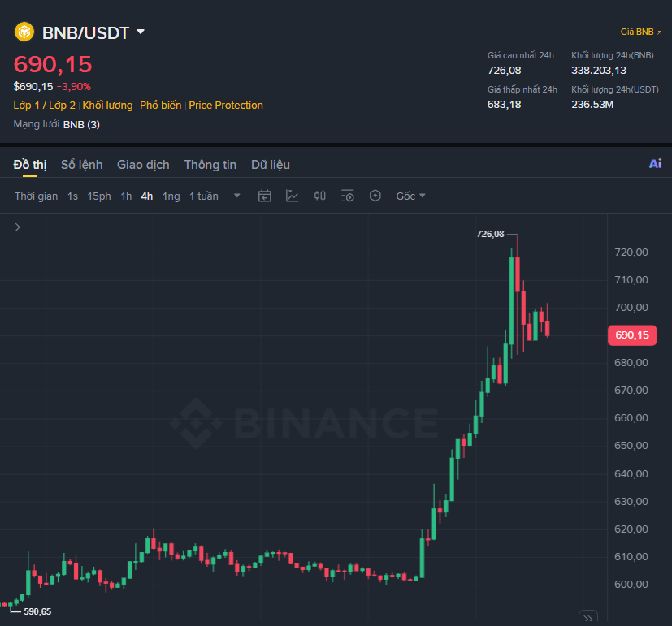Click the BNB (3) network value
The width and height of the screenshot is (672, 626).
tap(81, 124)
